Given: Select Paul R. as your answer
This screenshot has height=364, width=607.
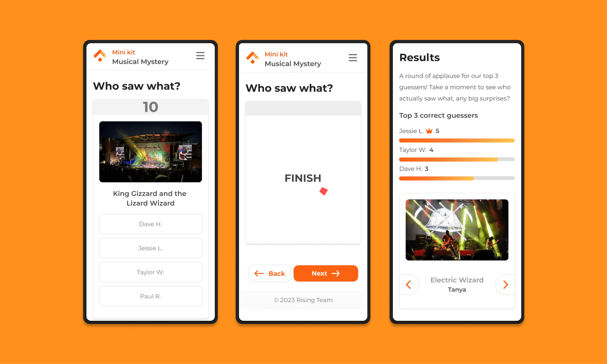Looking at the screenshot, I should click(151, 296).
